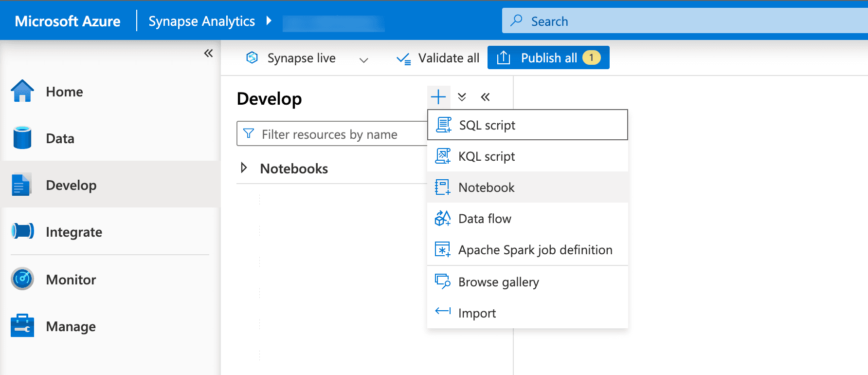Open the Home hub icon

point(22,91)
